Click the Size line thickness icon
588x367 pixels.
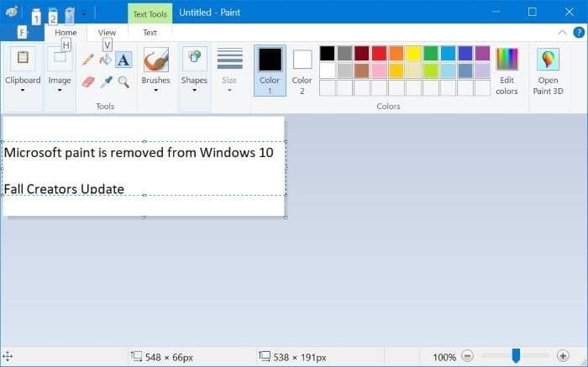tap(229, 59)
